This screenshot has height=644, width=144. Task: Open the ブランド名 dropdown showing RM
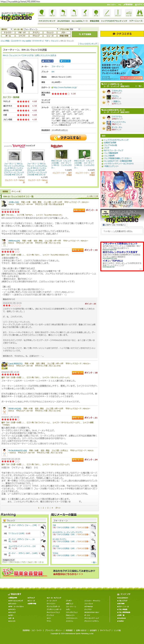(75, 29)
